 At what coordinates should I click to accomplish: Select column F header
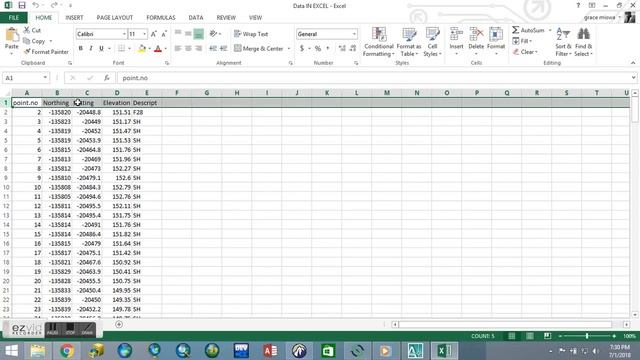[x=177, y=93]
